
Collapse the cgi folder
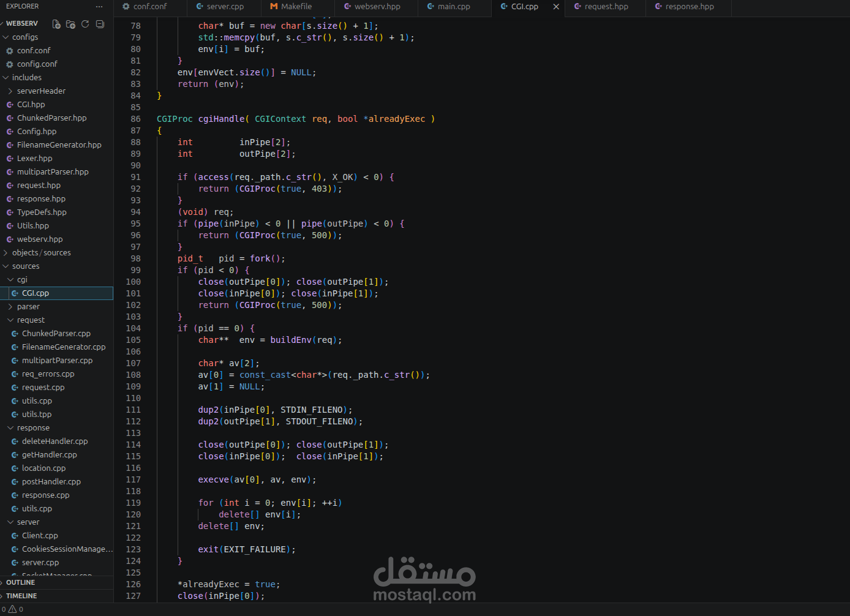click(x=22, y=280)
